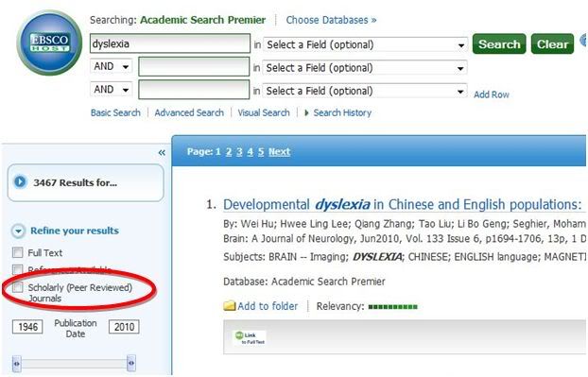Click the Add Row link
Screen dimensions: 588x377
(492, 94)
